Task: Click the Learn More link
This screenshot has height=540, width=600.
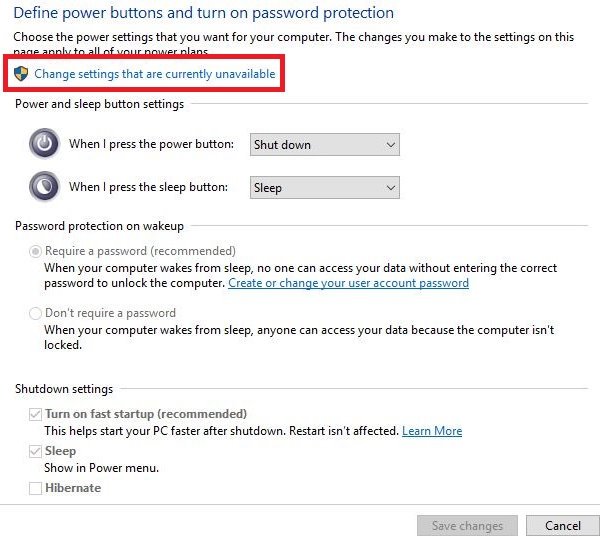Action: click(432, 431)
